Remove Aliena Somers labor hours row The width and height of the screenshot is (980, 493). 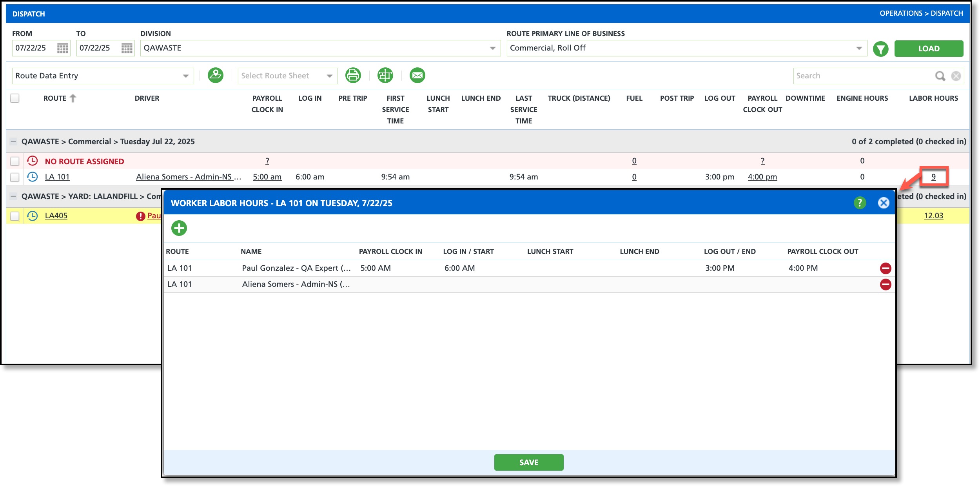tap(885, 285)
